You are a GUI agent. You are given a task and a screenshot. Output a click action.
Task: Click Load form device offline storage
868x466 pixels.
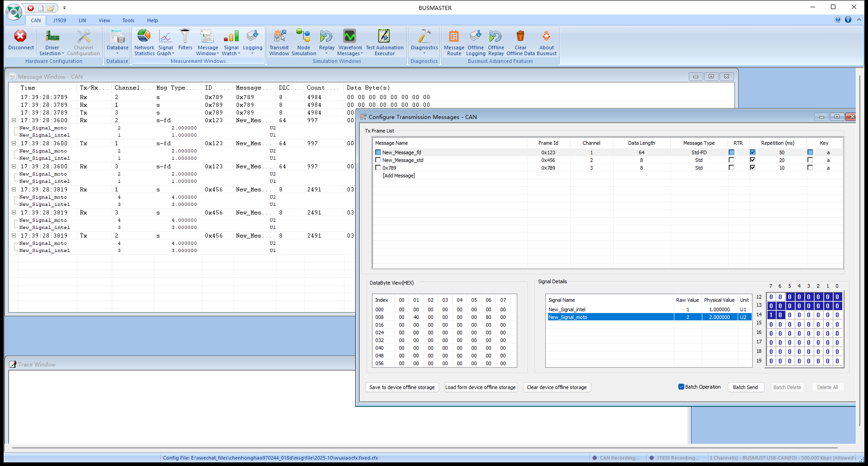pyautogui.click(x=481, y=387)
